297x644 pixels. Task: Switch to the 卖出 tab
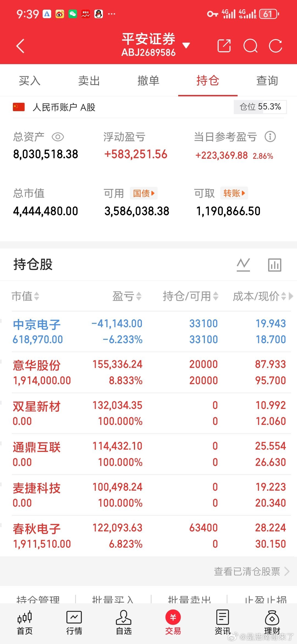click(x=89, y=81)
